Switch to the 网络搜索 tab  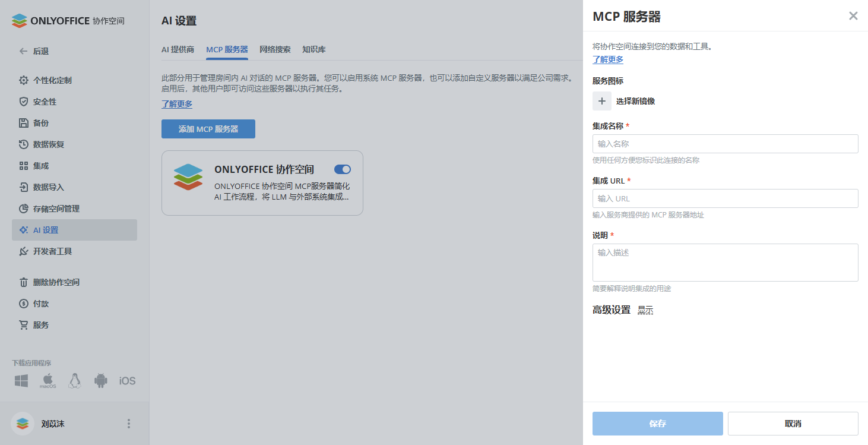[275, 49]
